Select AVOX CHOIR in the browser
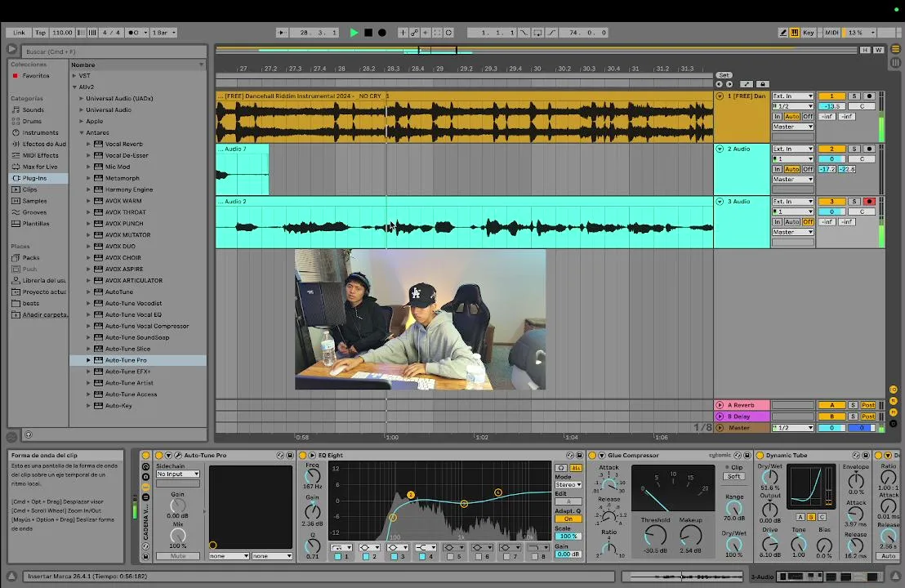 point(123,258)
